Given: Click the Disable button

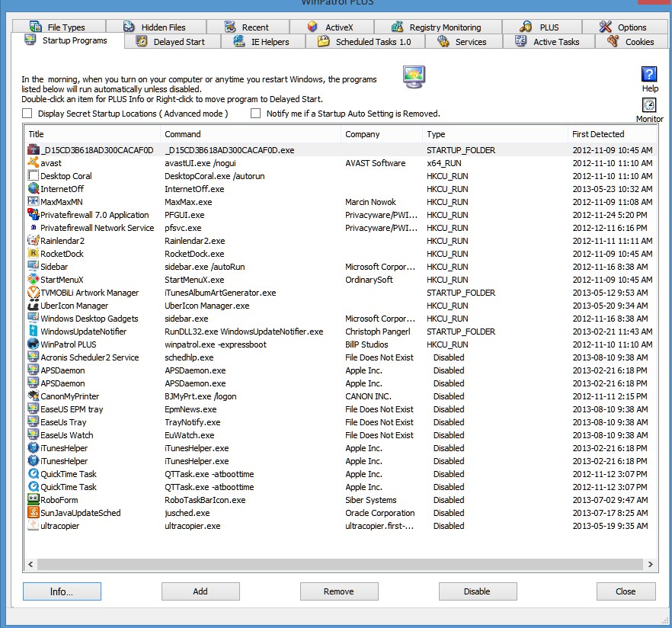Looking at the screenshot, I should pyautogui.click(x=478, y=591).
